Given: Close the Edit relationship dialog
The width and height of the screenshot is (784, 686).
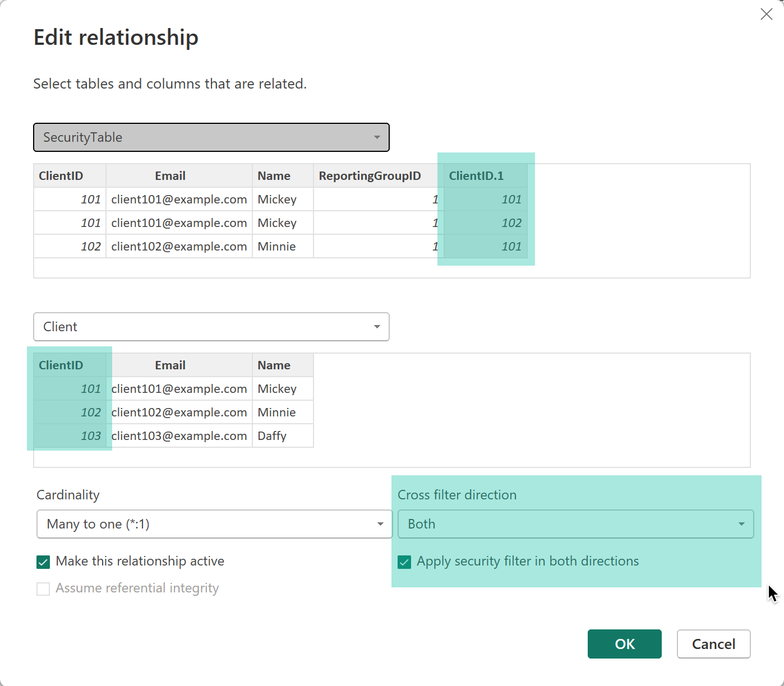Looking at the screenshot, I should coord(766,14).
